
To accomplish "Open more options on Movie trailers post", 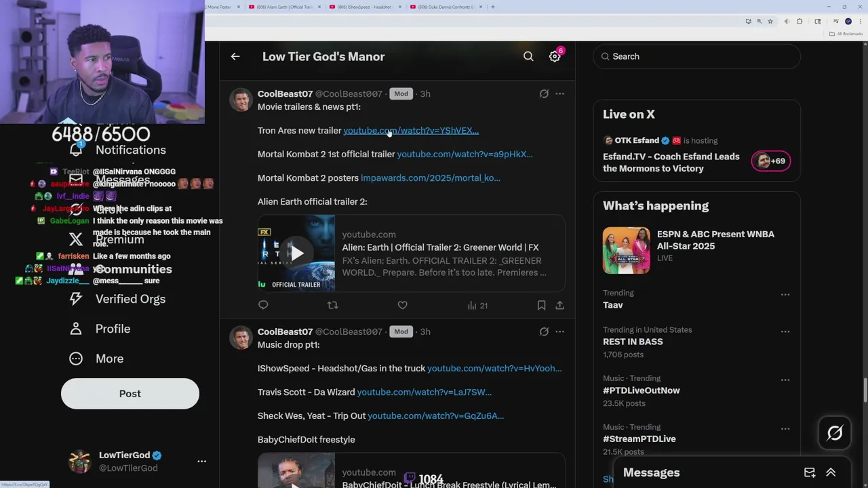I will (559, 94).
